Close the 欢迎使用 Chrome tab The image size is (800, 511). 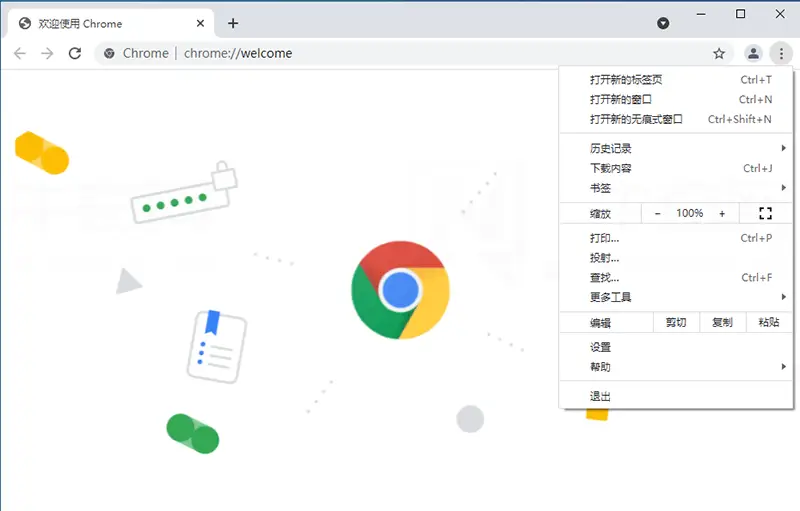click(201, 23)
